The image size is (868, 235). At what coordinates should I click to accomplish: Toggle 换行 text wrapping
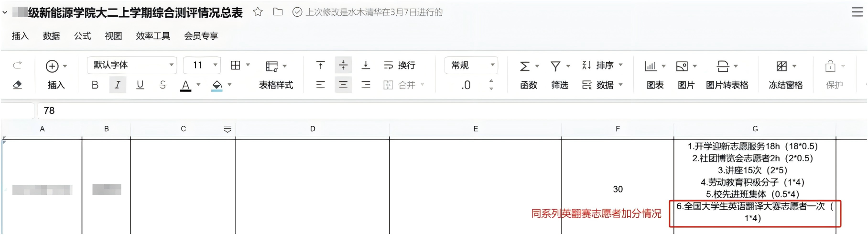point(400,65)
